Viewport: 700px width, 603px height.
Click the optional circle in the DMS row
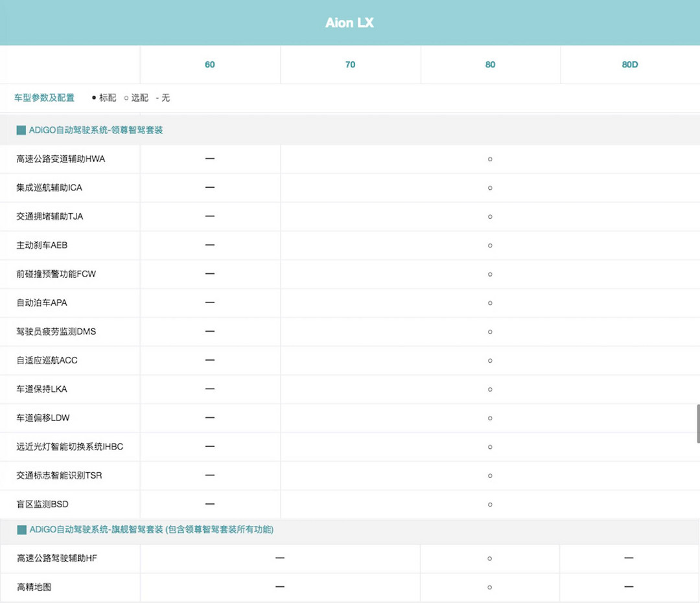tap(490, 332)
